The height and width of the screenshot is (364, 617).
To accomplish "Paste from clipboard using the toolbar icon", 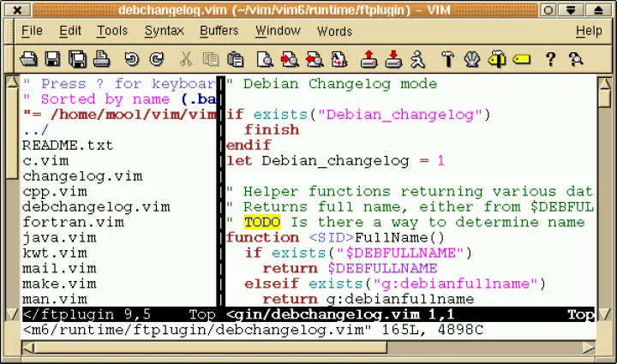I will click(235, 59).
